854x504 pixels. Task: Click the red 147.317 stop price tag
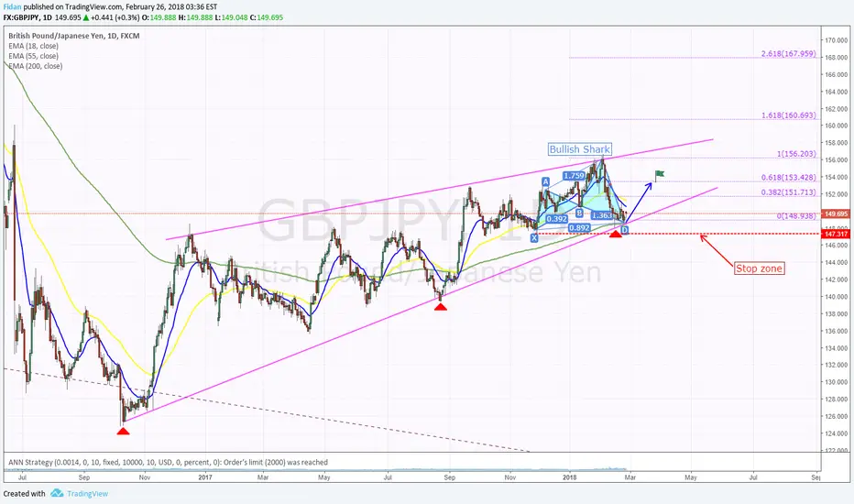point(836,234)
